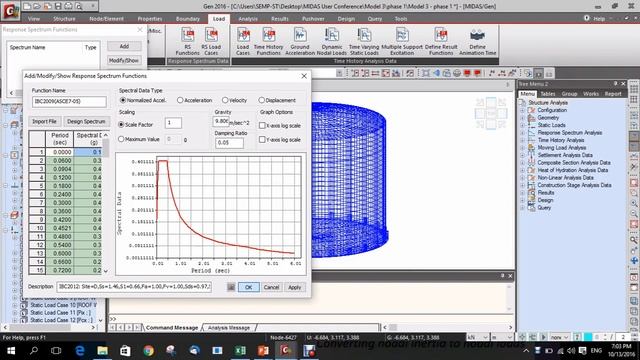640x360 pixels.
Task: Open Time History Load Cases icon
Action: [243, 41]
